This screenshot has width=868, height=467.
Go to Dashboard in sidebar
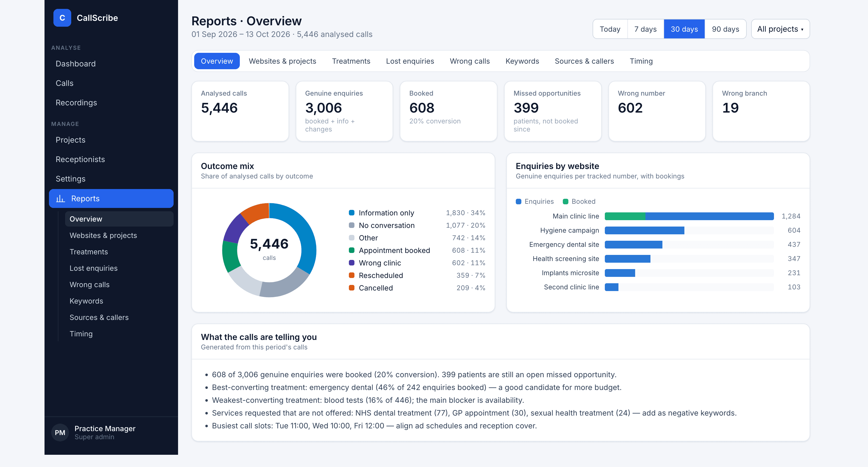coord(111,64)
